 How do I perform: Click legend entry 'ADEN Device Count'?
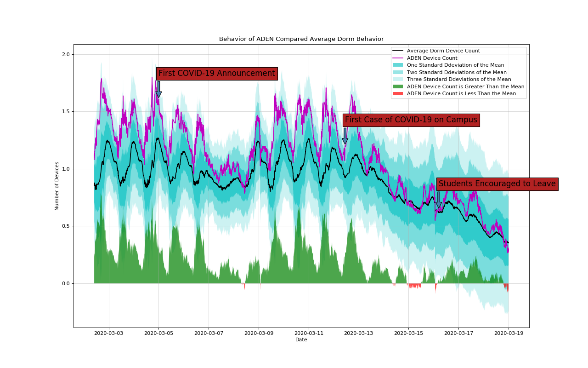tap(432, 58)
